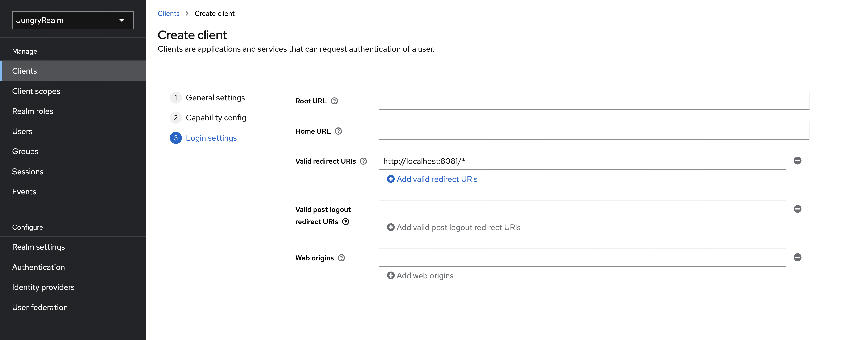
Task: Show help for Valid redirect URIs
Action: click(x=363, y=161)
